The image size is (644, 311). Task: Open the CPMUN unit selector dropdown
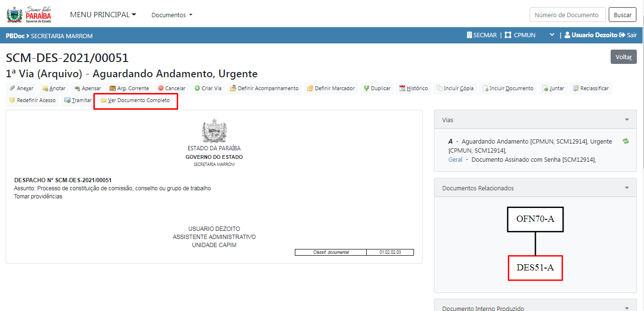[552, 35]
